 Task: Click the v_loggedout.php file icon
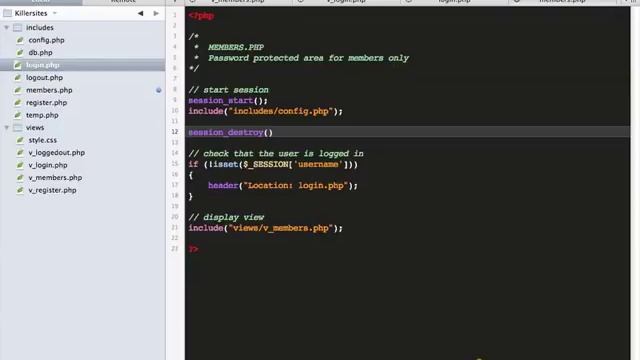click(x=20, y=153)
